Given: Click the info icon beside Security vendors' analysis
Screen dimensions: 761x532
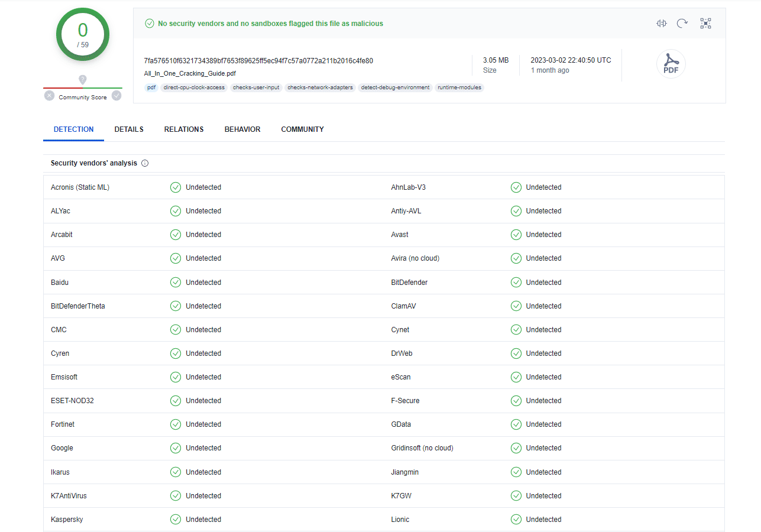Looking at the screenshot, I should coord(145,163).
